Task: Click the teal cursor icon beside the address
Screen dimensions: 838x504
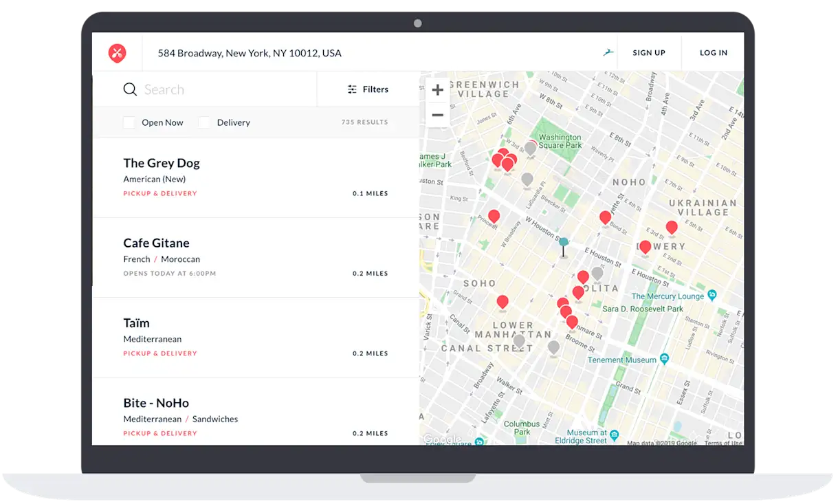Action: click(608, 52)
